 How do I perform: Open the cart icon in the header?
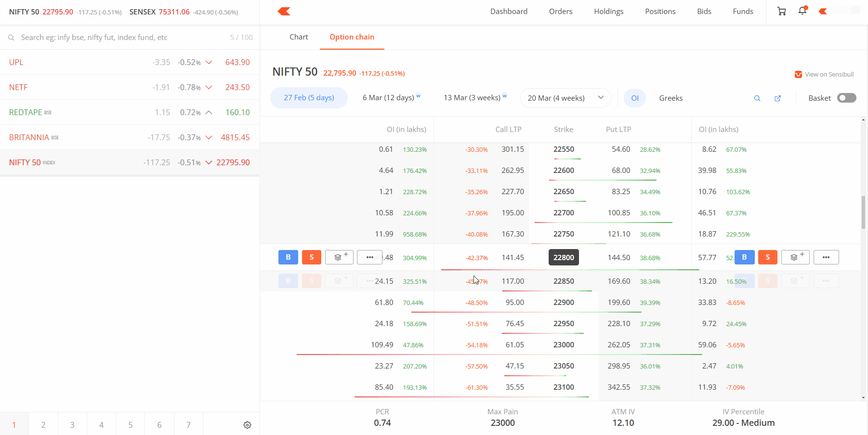[782, 11]
